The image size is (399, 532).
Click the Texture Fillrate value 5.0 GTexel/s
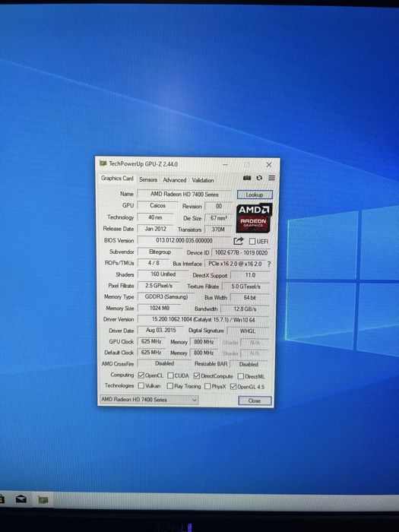click(x=245, y=287)
